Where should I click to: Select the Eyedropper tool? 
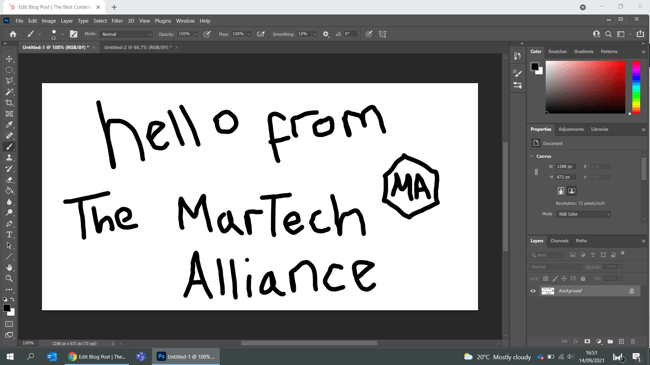9,124
